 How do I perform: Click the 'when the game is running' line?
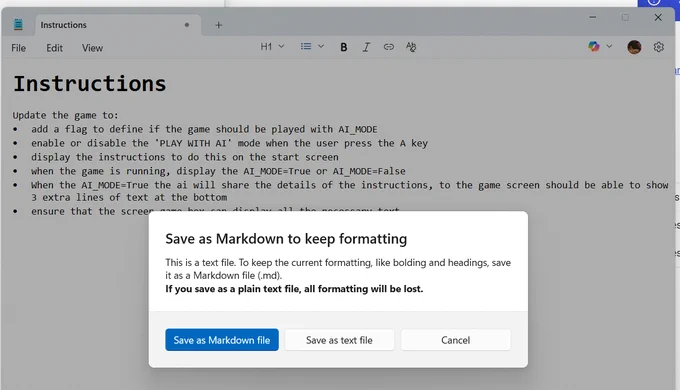click(218, 171)
